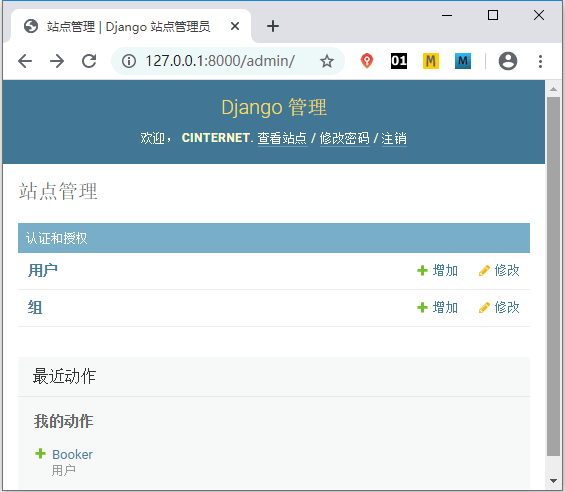The width and height of the screenshot is (565, 492).
Task: Open the 组 model link
Action: pos(35,307)
